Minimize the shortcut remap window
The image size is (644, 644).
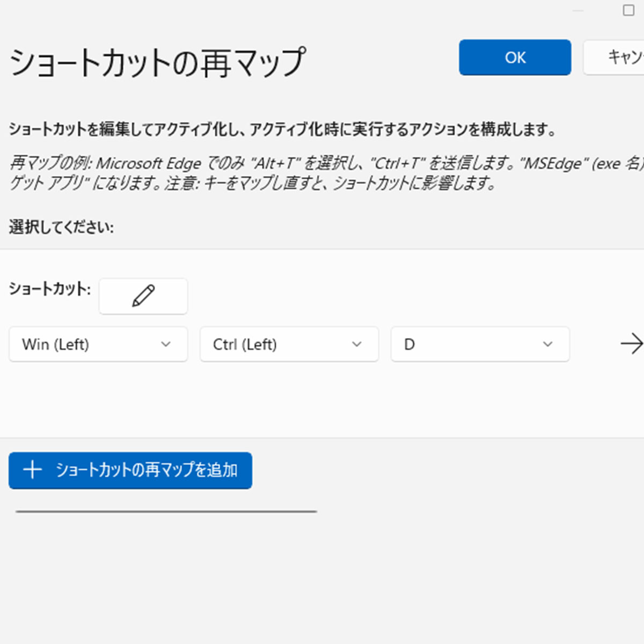[578, 10]
